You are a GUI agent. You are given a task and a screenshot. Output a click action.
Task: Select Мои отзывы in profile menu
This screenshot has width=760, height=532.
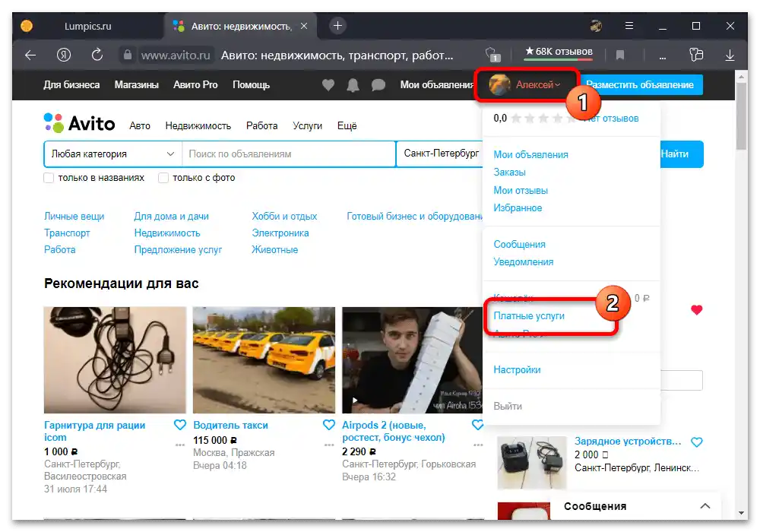click(x=521, y=191)
